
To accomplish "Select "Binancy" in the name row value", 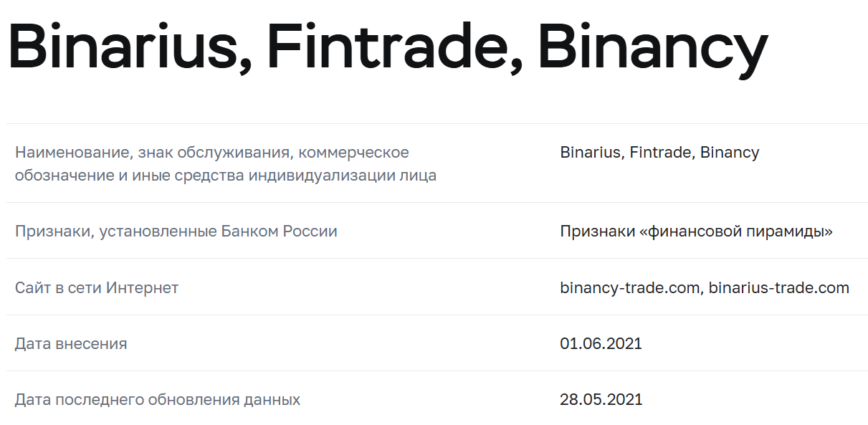I will click(730, 153).
